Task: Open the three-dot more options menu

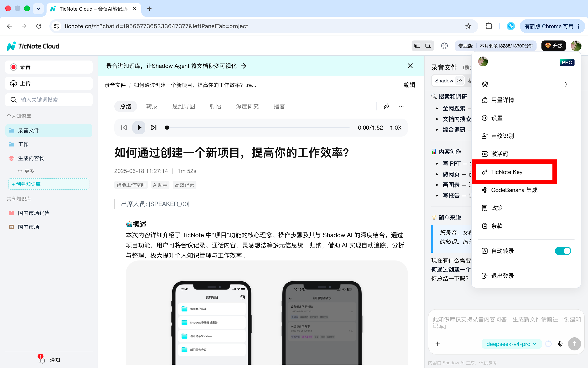Action: [x=401, y=106]
